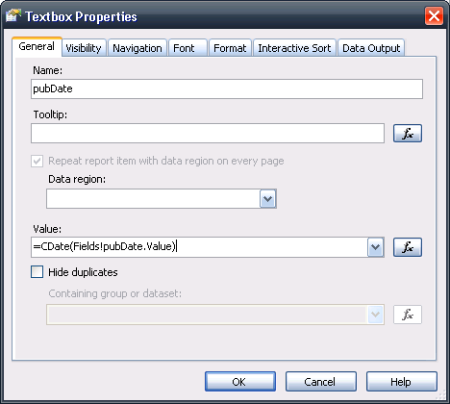Open expression editor for Tooltip field
This screenshot has height=404, width=450.
[407, 133]
